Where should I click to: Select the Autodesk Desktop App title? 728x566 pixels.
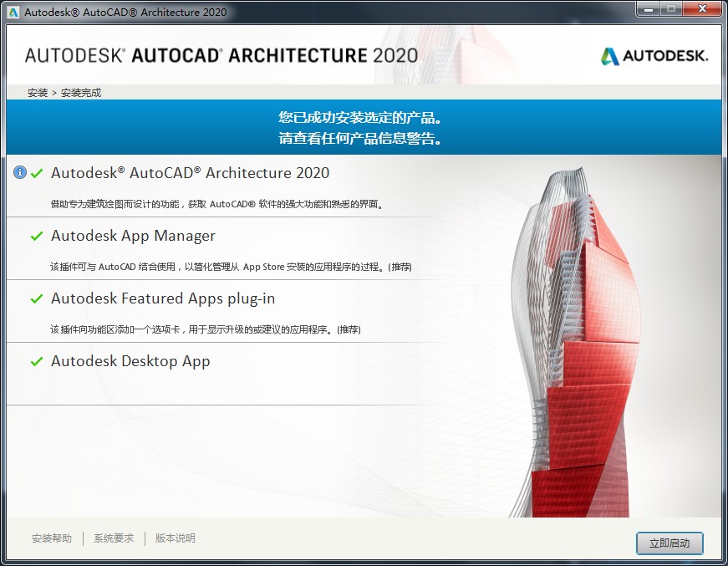pos(130,361)
